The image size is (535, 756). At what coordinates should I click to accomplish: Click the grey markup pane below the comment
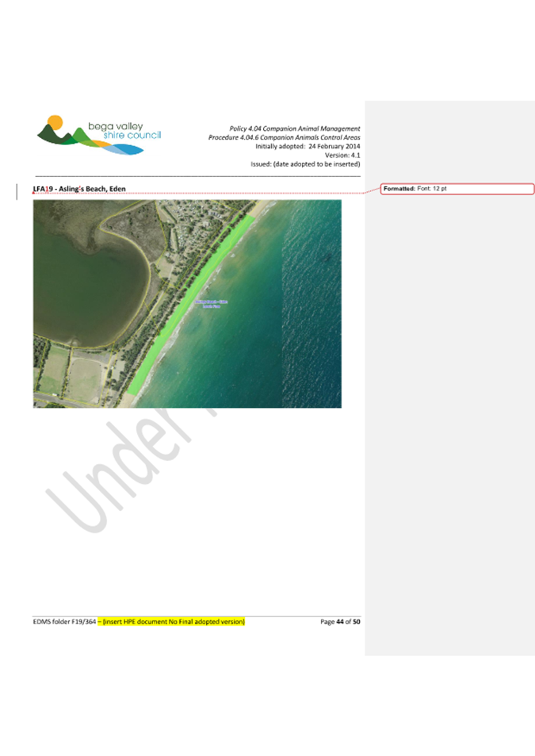point(449,397)
